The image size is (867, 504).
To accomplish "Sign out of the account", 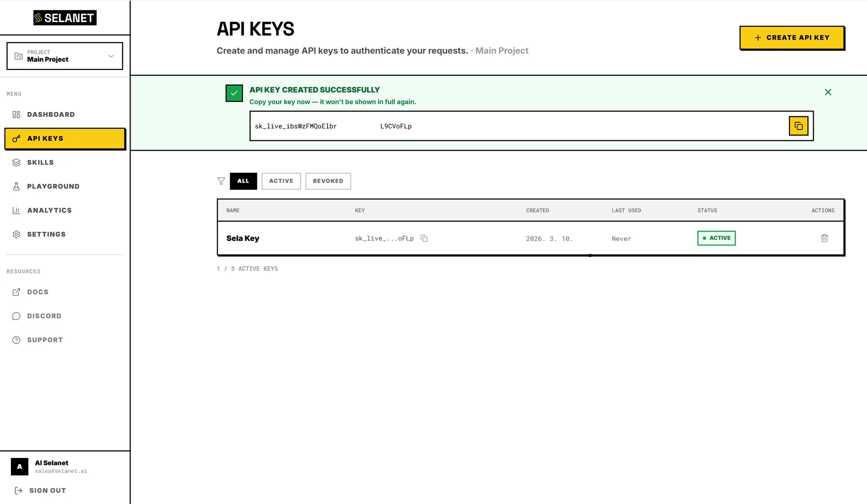I will tap(47, 490).
